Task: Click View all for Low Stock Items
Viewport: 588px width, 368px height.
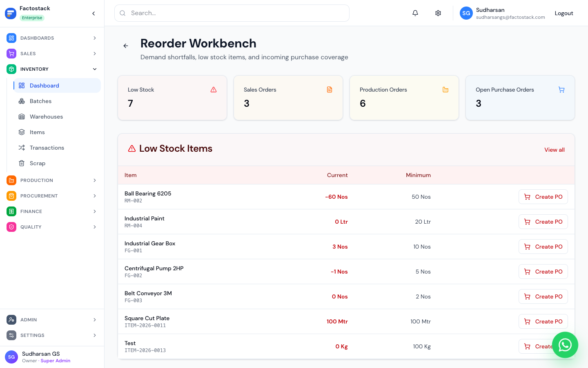Action: tap(554, 150)
